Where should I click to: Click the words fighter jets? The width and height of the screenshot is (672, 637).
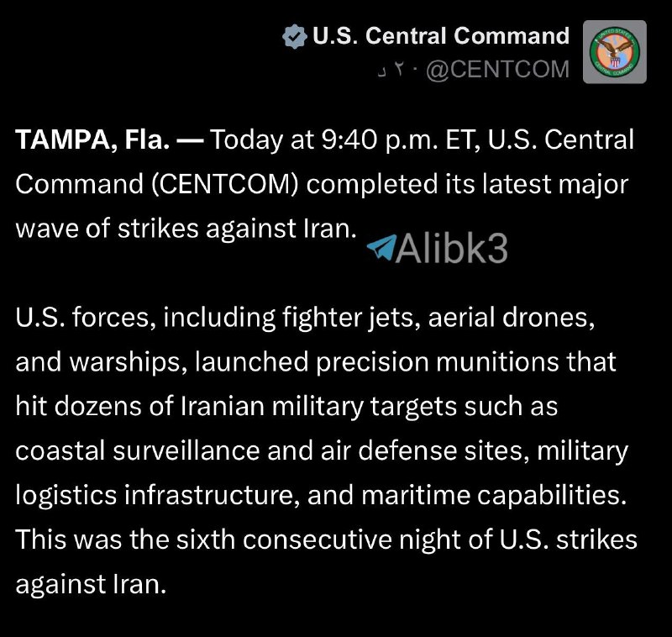[x=347, y=318]
